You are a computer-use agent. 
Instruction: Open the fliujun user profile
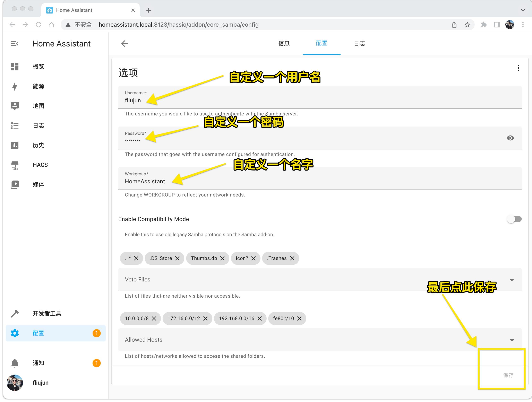coord(40,383)
